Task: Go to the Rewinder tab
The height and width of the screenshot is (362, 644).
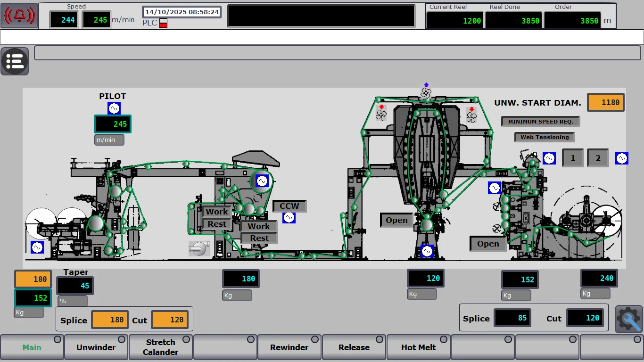Action: 289,347
